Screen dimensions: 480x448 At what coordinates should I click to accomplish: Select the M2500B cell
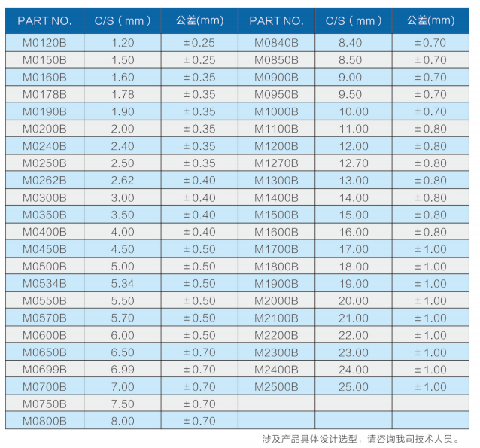click(276, 387)
